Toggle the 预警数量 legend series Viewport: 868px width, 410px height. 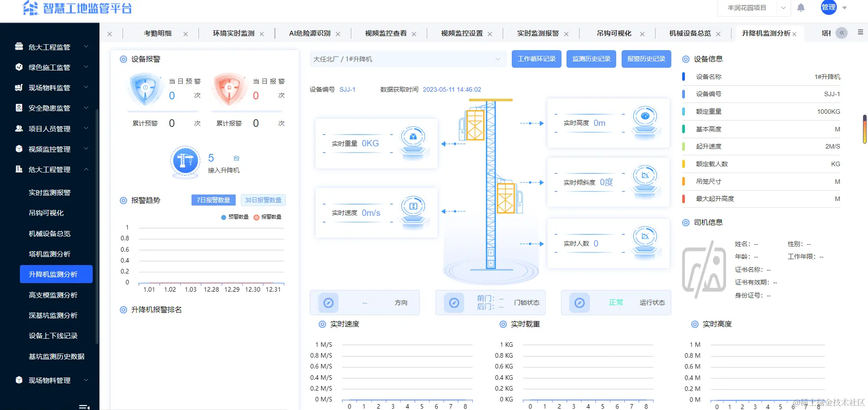click(x=235, y=217)
